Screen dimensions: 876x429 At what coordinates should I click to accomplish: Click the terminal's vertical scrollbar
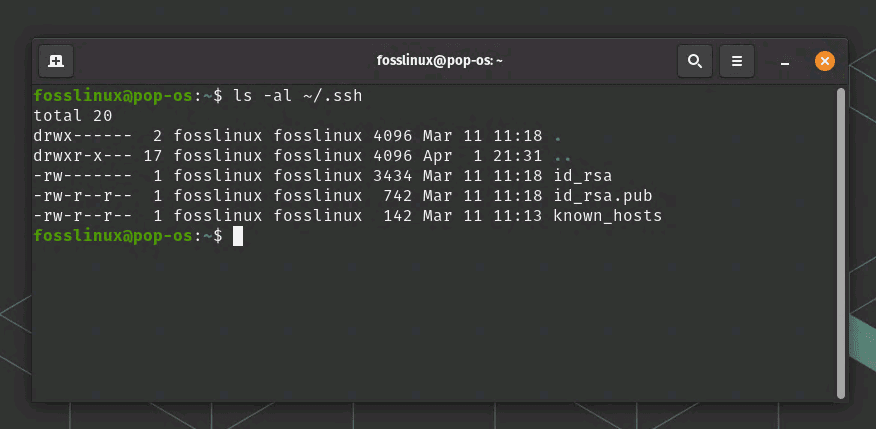(x=841, y=240)
